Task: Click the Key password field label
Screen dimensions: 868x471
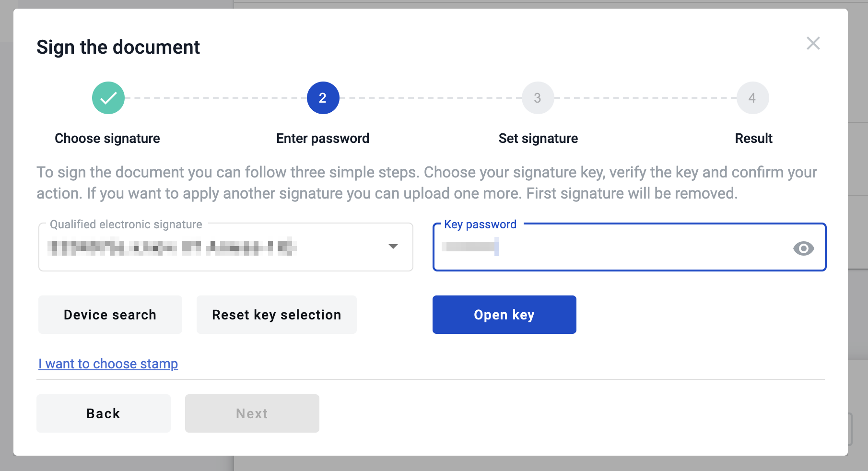Action: click(480, 224)
